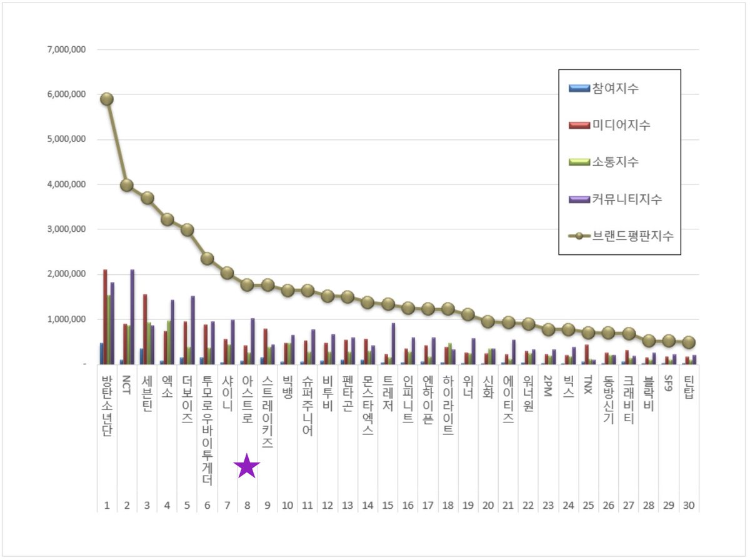Select the 미디어지수 legend label
Screen dimensions: 750x560
pyautogui.click(x=621, y=125)
